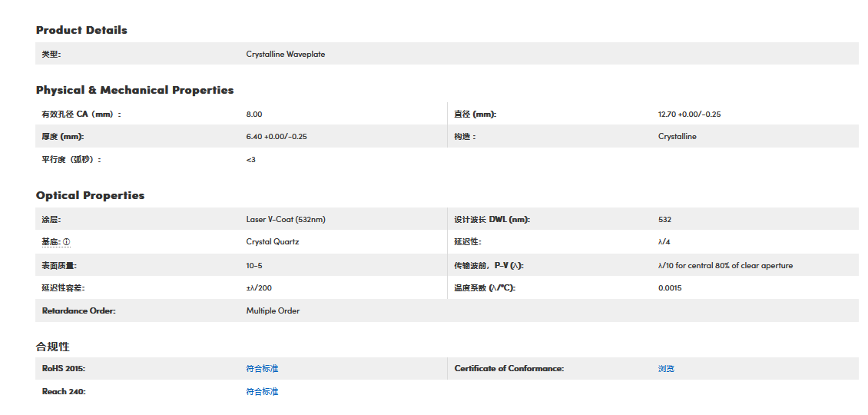The image size is (868, 415).
Task: Click 浏览 for Certificate of Conformance
Action: 666,369
